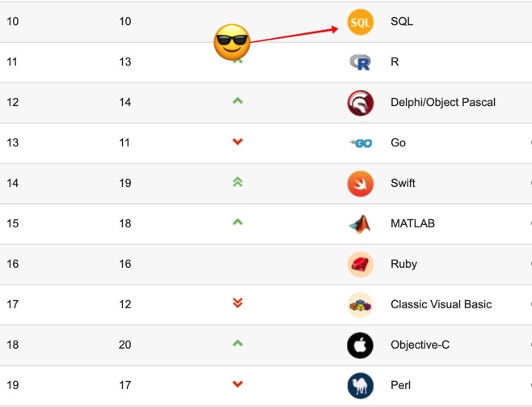Screen dimensions: 532x407
Task: Click the green up arrow for Delphi
Action: pos(238,101)
